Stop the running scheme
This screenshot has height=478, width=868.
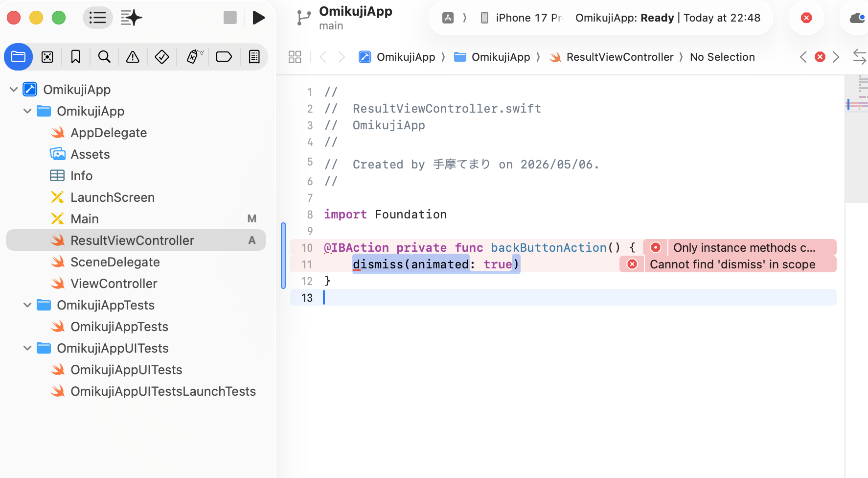[230, 18]
